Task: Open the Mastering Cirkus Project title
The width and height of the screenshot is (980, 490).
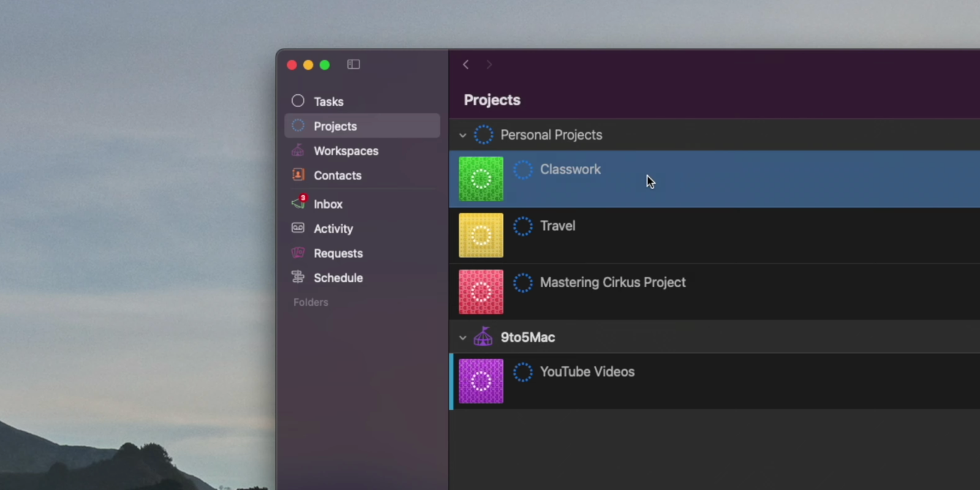Action: (612, 282)
